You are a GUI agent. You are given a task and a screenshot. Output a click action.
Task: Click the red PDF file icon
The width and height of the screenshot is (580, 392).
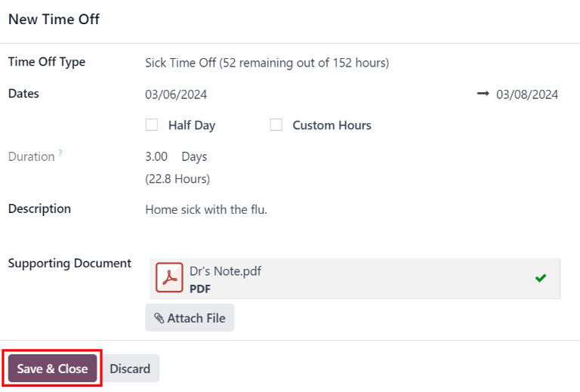coord(169,278)
